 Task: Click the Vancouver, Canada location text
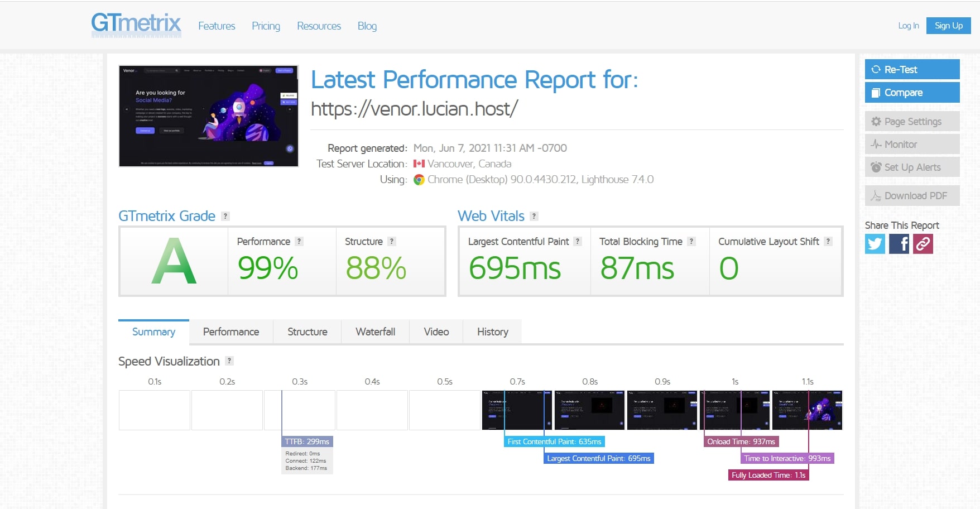469,164
